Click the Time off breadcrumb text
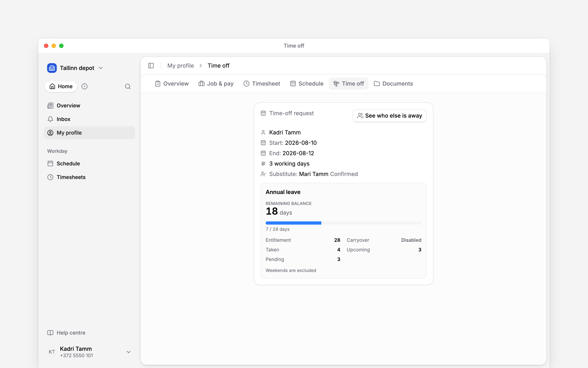Viewport: 588px width, 368px height. coord(219,66)
